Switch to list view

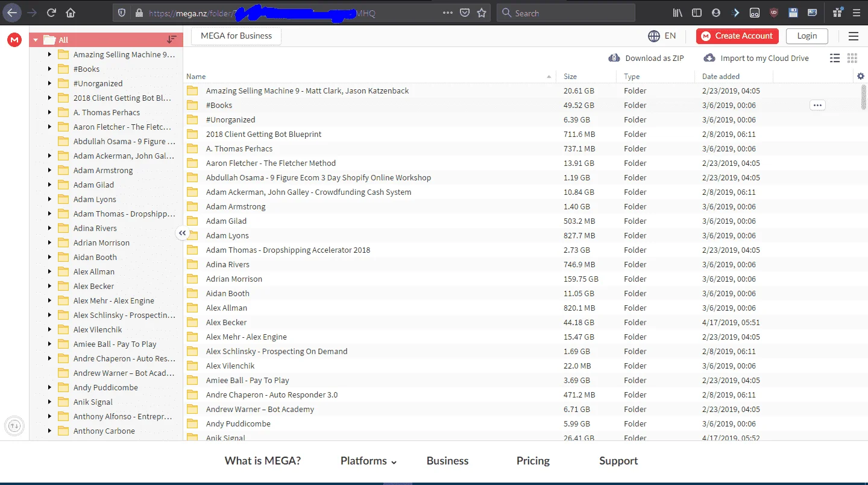click(x=835, y=58)
